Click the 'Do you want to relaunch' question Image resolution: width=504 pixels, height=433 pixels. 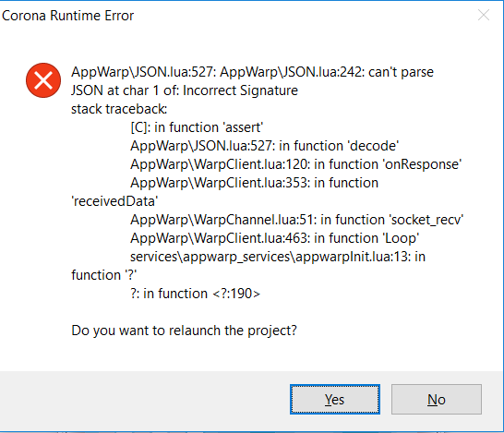point(184,331)
